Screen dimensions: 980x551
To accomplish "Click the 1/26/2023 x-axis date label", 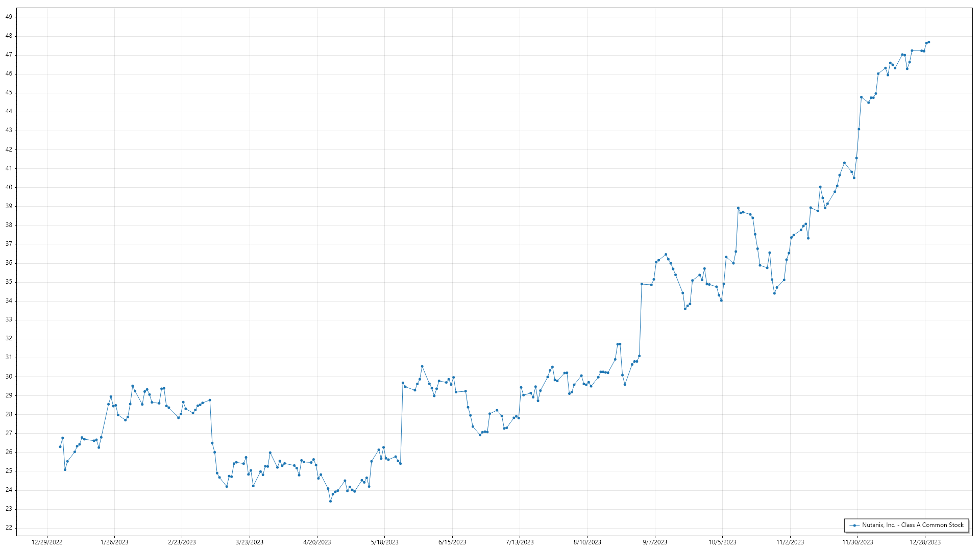I will coord(114,542).
